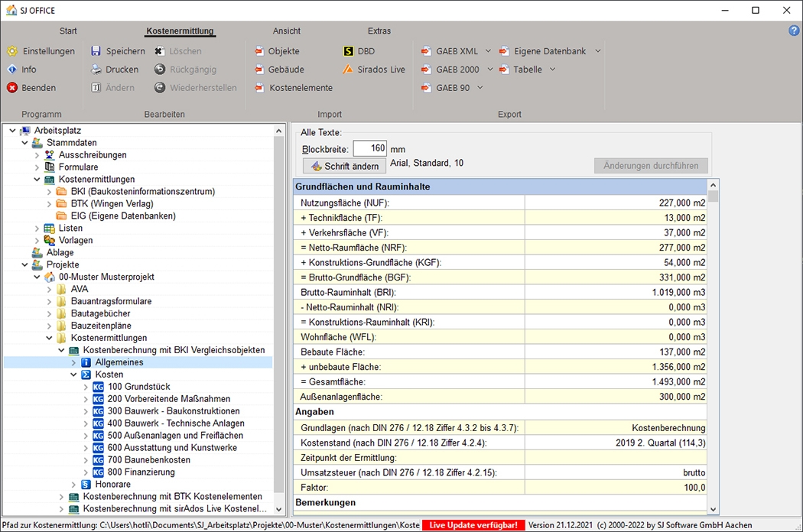
Task: Click the Speichern disk icon
Action: [x=96, y=51]
